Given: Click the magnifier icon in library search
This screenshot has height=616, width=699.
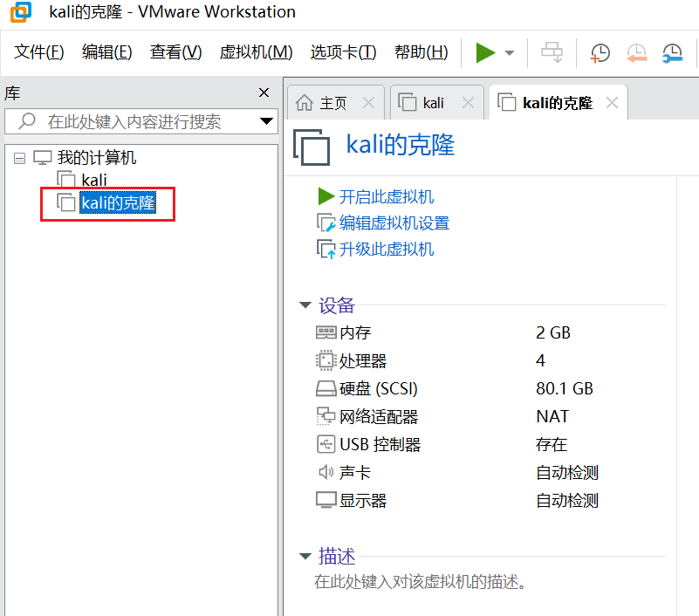Looking at the screenshot, I should [x=27, y=120].
